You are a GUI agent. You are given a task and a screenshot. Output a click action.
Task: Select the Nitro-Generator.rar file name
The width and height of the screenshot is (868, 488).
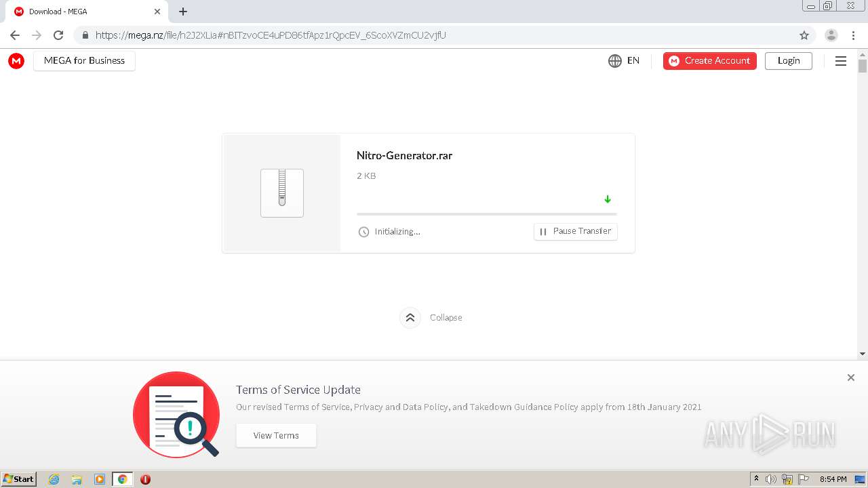(404, 155)
